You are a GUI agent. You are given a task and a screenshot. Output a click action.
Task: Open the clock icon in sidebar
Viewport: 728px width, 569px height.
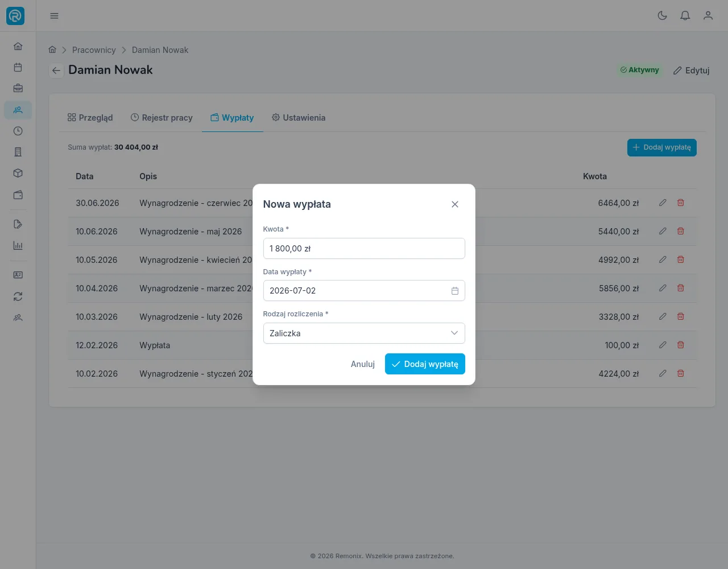tap(18, 131)
